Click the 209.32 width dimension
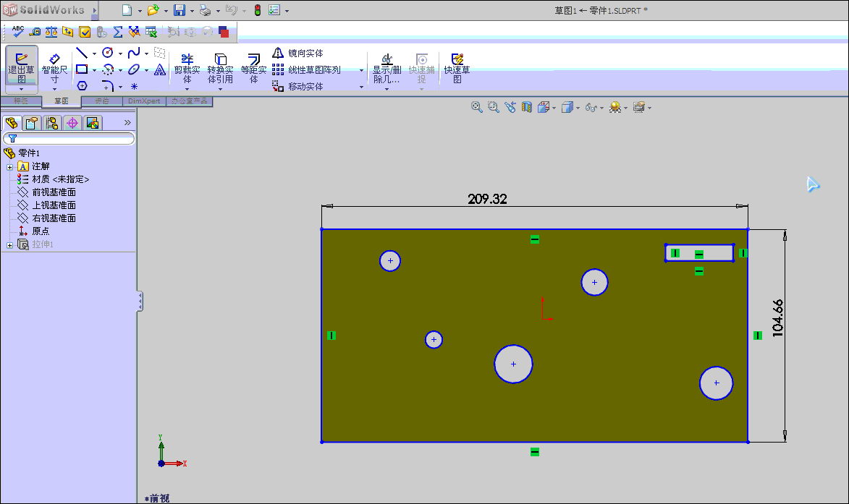Image resolution: width=849 pixels, height=504 pixels. [487, 199]
